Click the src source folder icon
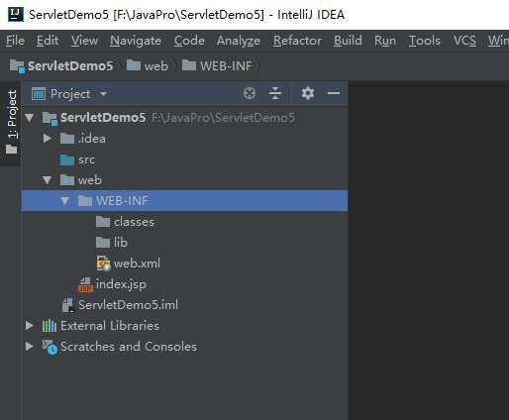 point(67,159)
